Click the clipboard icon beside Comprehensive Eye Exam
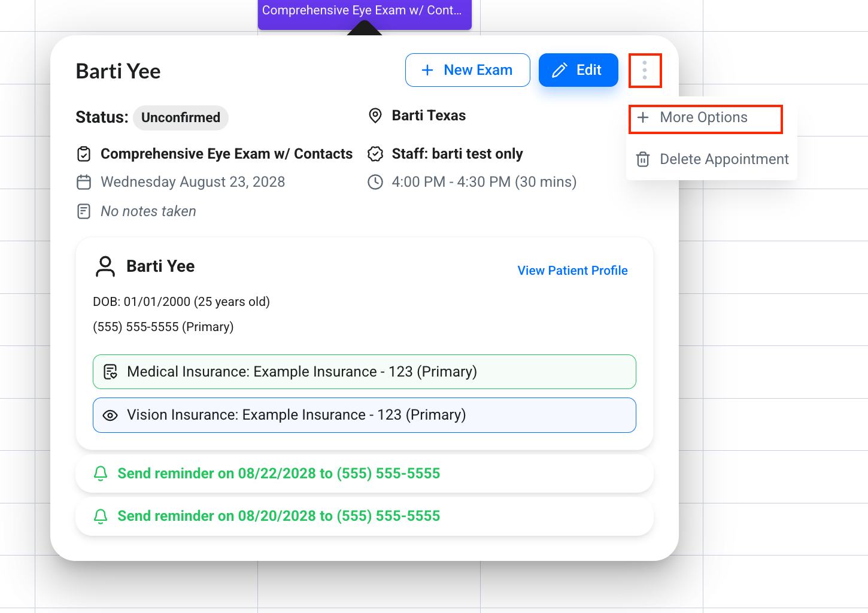 pos(84,154)
